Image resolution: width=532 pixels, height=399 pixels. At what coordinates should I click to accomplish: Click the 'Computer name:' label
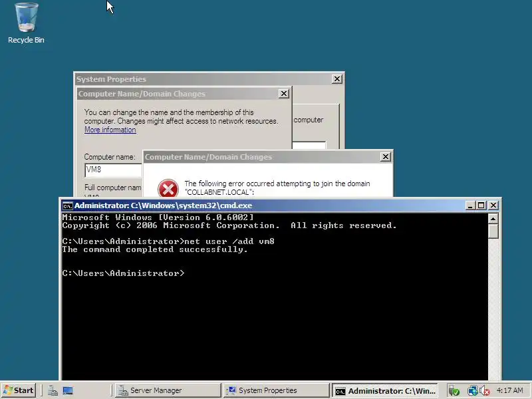pos(110,157)
